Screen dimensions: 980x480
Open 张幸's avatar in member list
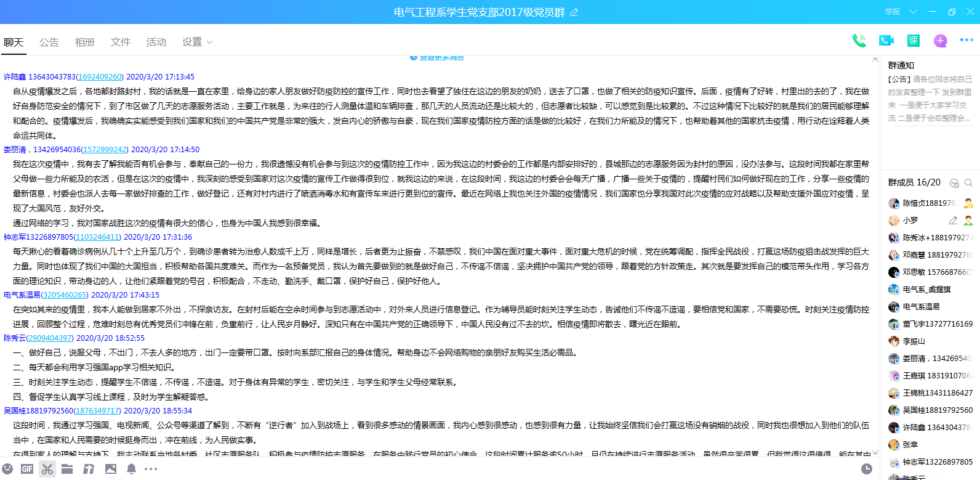point(894,445)
